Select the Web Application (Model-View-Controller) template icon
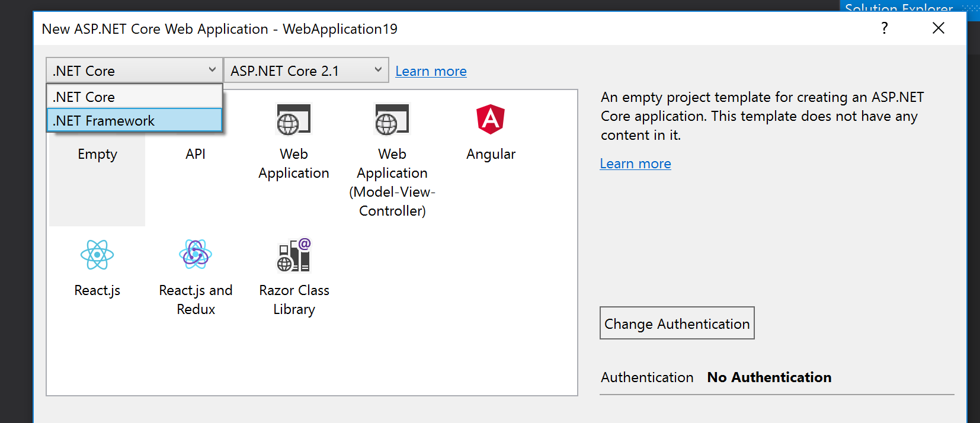The image size is (980, 423). point(392,120)
